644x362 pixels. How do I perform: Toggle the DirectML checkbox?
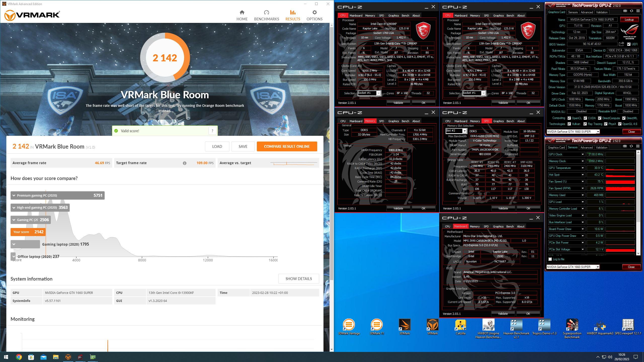click(x=624, y=118)
